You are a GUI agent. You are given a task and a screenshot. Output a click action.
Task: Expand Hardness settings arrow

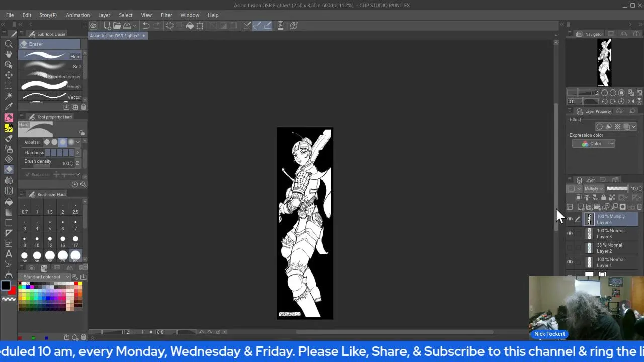[78, 153]
